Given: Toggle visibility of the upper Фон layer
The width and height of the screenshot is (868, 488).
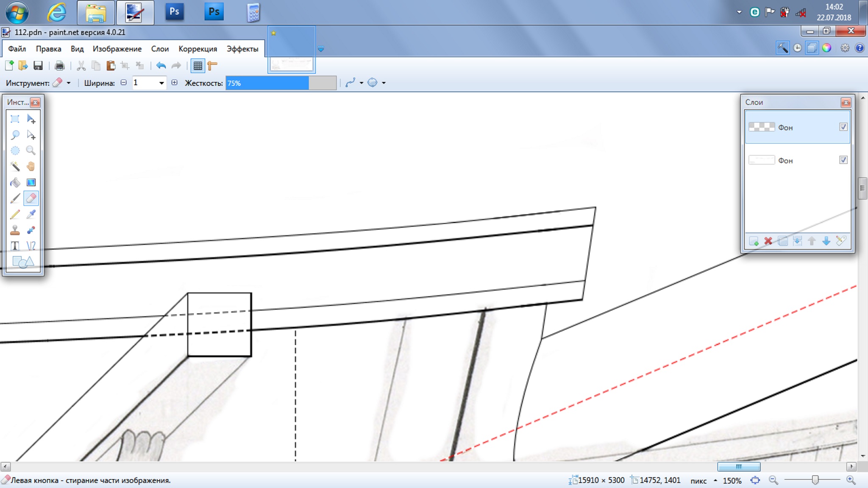Looking at the screenshot, I should tap(843, 127).
